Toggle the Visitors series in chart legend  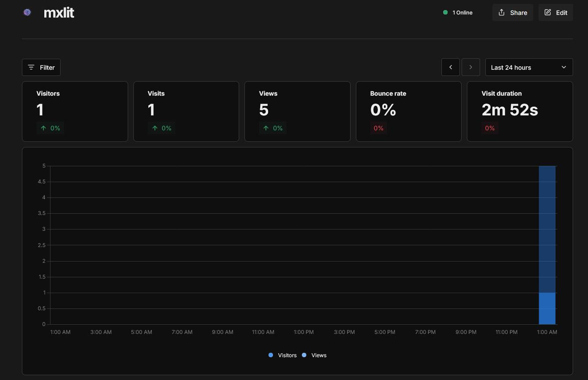click(287, 355)
